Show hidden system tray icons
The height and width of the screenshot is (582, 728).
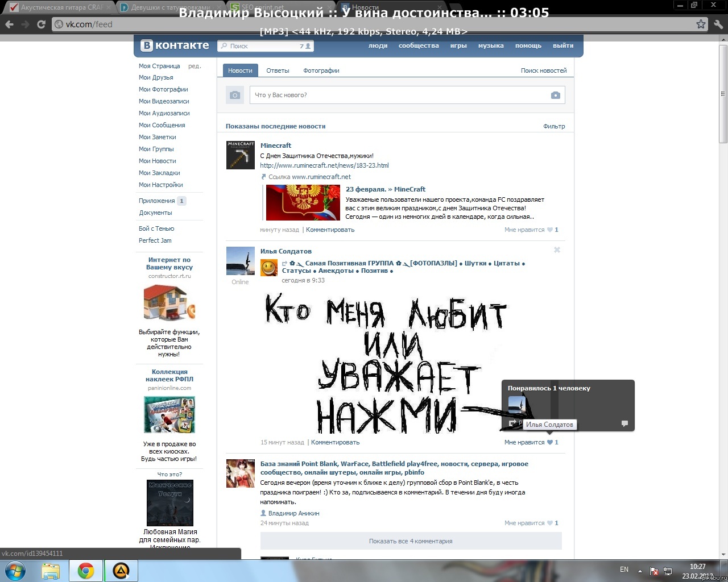point(640,571)
